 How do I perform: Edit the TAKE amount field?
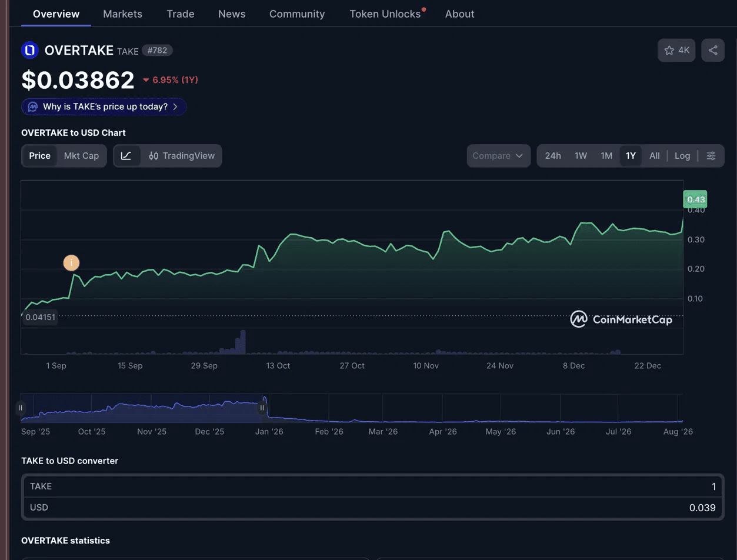372,486
